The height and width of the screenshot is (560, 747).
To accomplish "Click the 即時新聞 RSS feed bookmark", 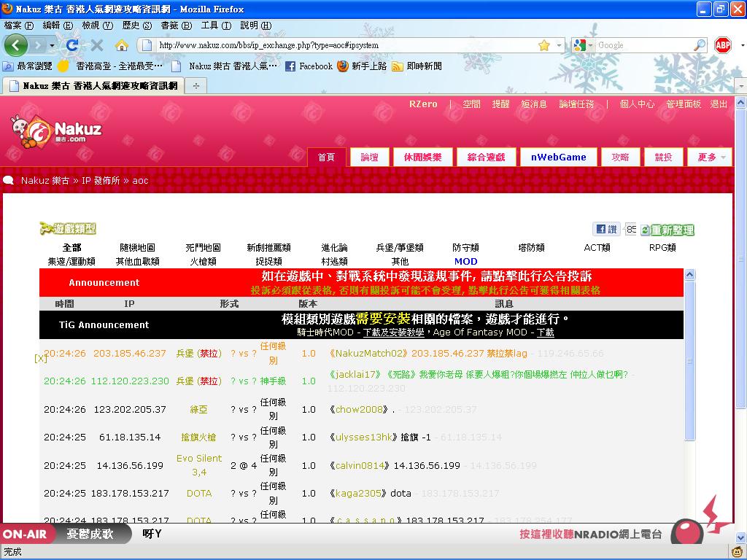I will pyautogui.click(x=417, y=66).
